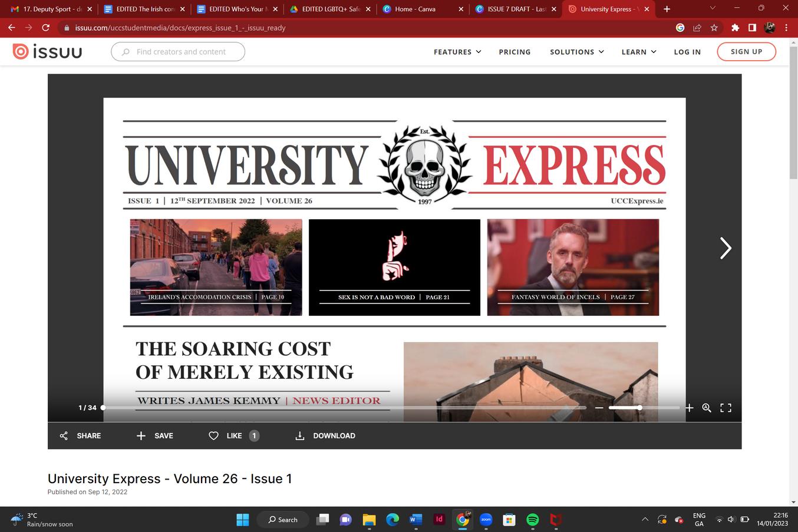Expand the Learn dropdown menu
The height and width of the screenshot is (532, 798).
[639, 52]
